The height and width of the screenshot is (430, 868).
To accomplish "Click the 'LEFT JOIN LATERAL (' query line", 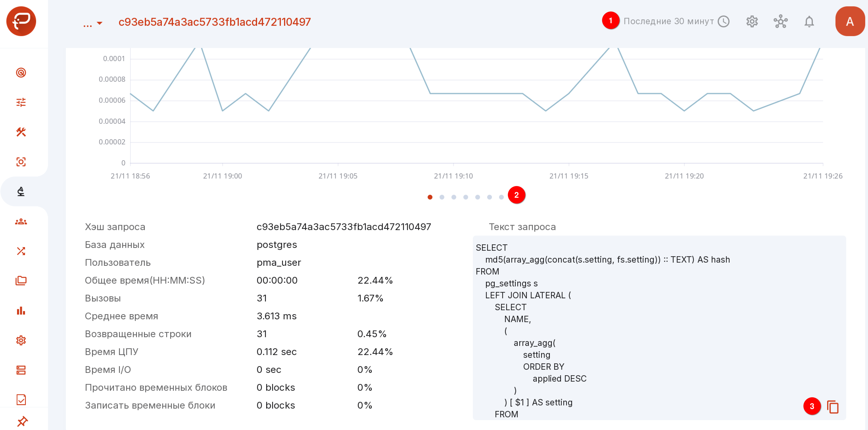I will (528, 295).
